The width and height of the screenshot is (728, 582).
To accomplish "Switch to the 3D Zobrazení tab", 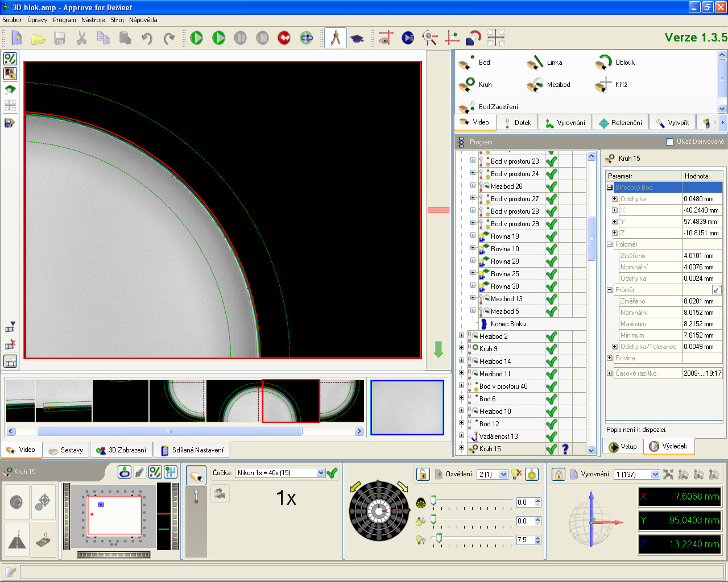I will point(121,450).
